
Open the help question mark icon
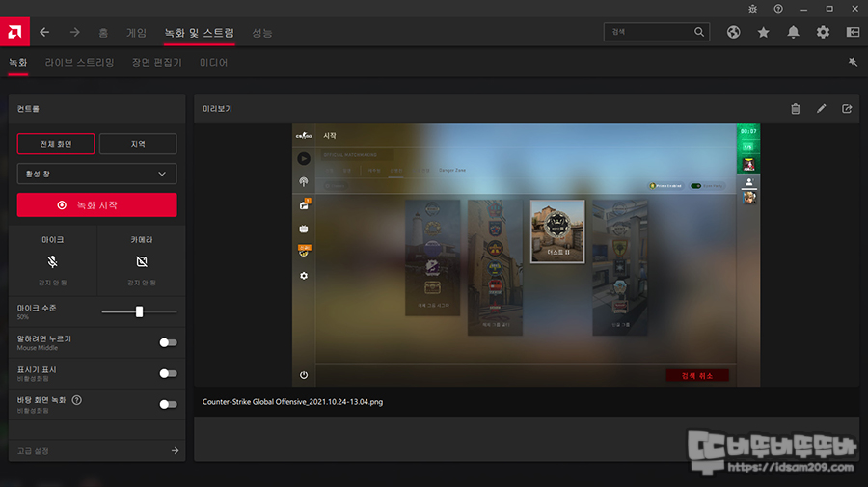pos(778,9)
